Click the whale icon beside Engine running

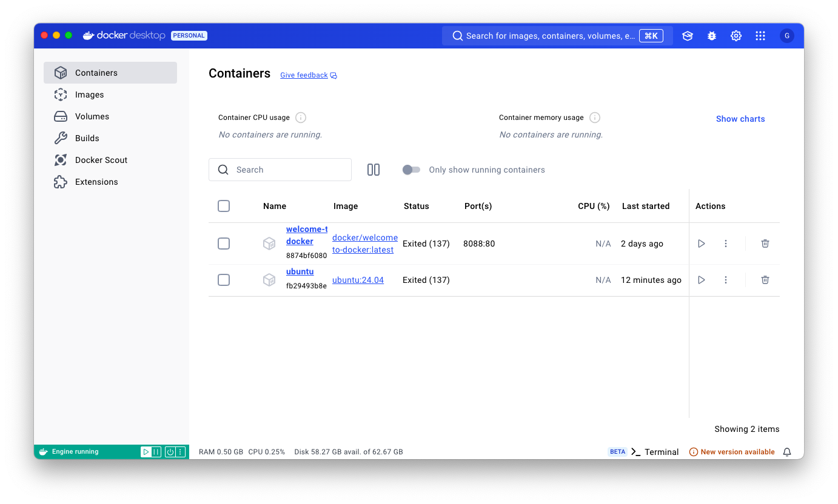pos(44,452)
